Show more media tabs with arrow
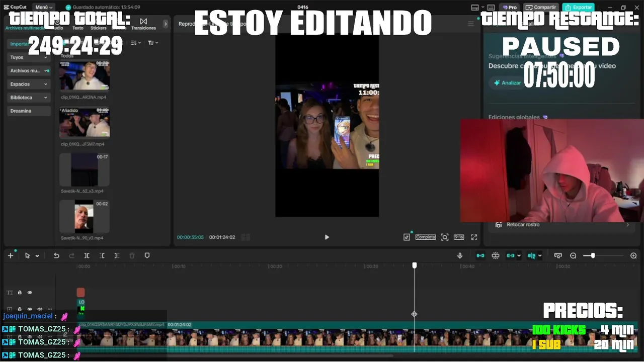Viewport: 644px width, 362px height. click(166, 24)
